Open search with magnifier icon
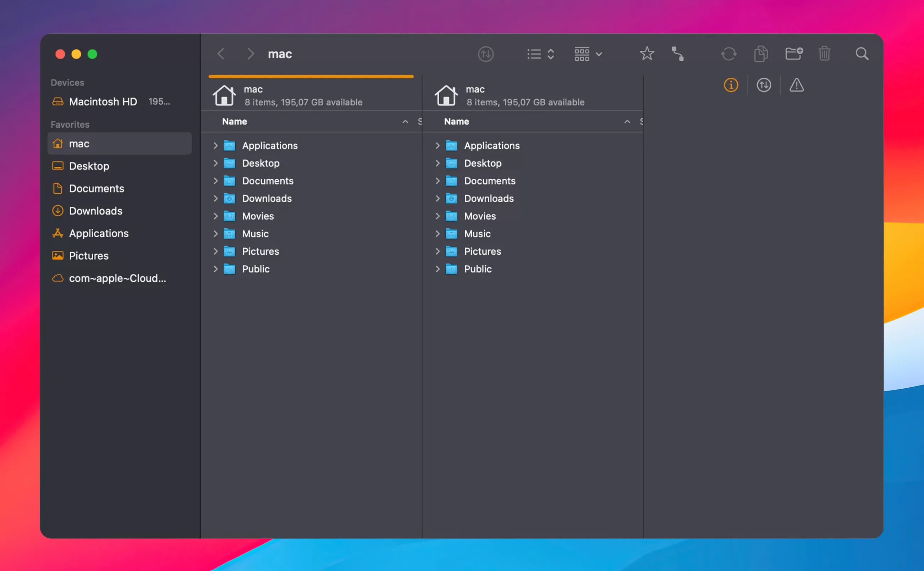The width and height of the screenshot is (924, 571). tap(862, 54)
